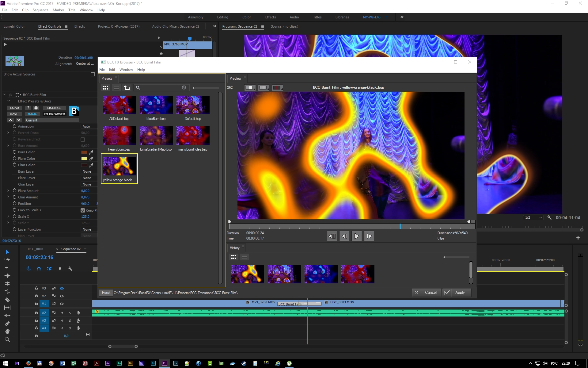This screenshot has height=368, width=588.
Task: Open Edit menu in FX Browser
Action: [112, 70]
